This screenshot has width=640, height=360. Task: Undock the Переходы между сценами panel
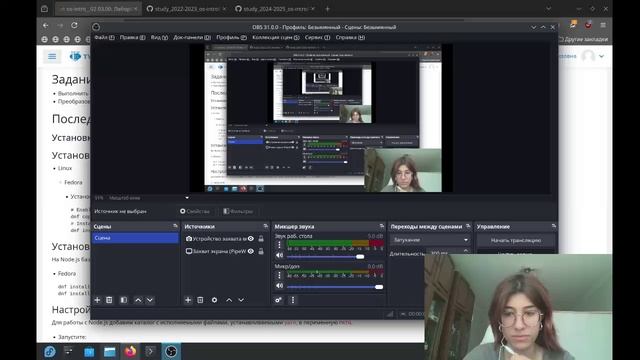tap(468, 226)
